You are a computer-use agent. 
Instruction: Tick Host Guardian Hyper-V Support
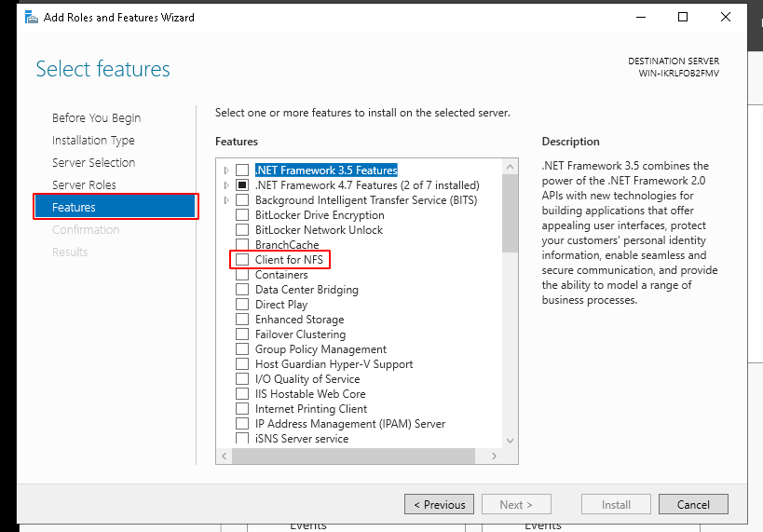[x=242, y=364]
